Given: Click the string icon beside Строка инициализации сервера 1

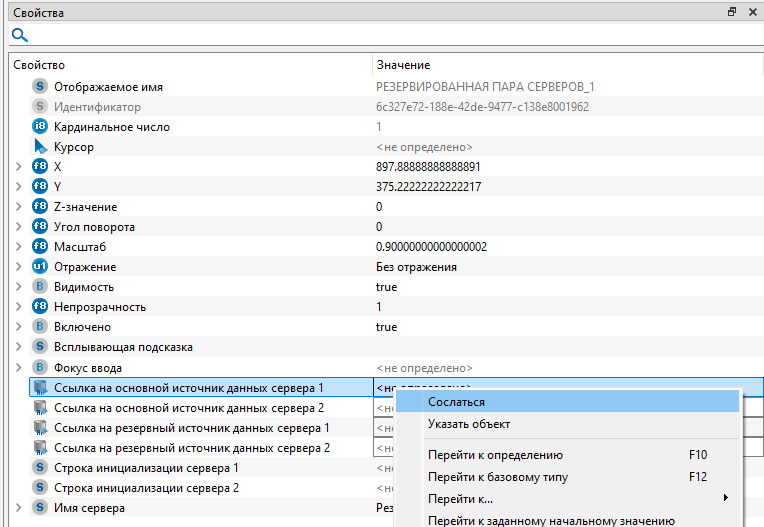Looking at the screenshot, I should click(x=40, y=468).
